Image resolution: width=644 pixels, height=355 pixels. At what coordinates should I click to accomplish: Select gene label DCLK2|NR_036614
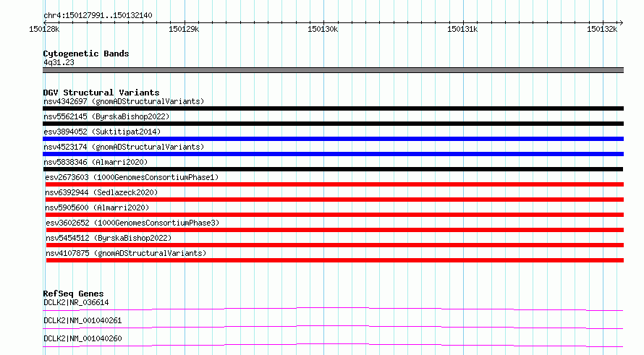pos(76,302)
